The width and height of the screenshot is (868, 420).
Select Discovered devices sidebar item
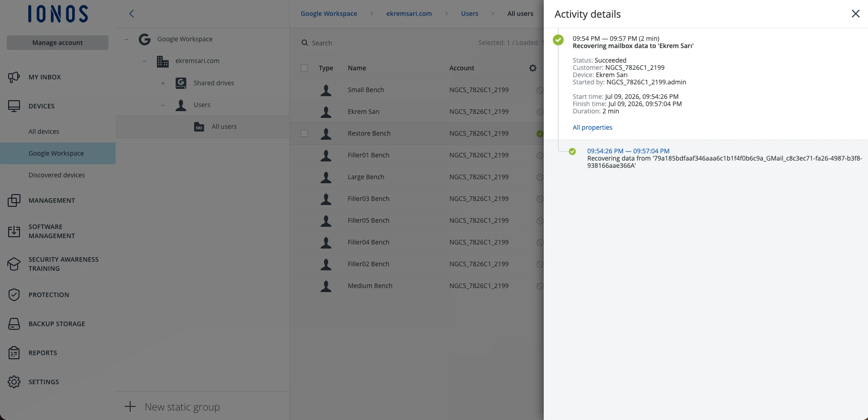tap(58, 175)
